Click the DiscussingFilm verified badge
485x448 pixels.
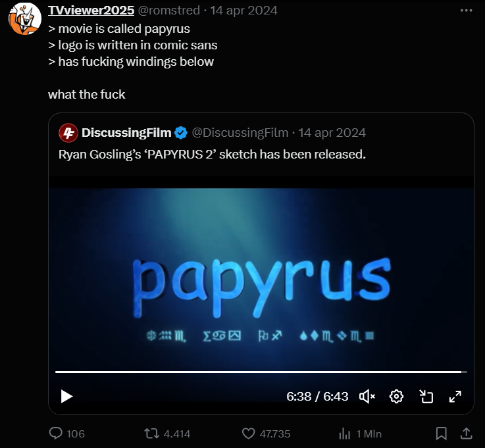181,133
